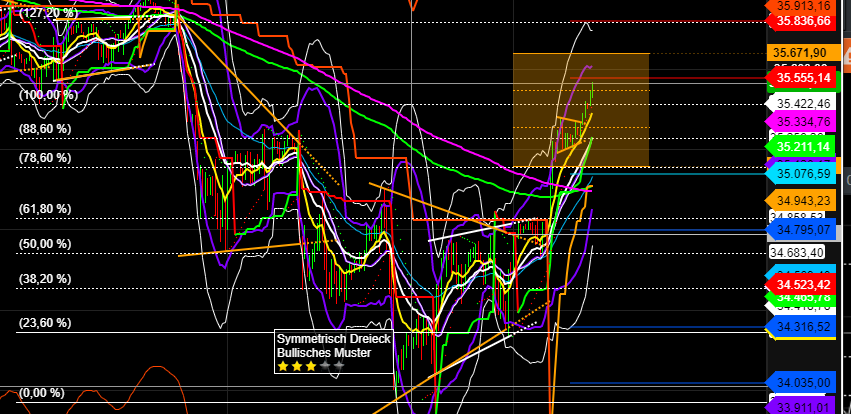The image size is (851, 414).
Task: Click the fourth grey rating star
Action: (323, 367)
